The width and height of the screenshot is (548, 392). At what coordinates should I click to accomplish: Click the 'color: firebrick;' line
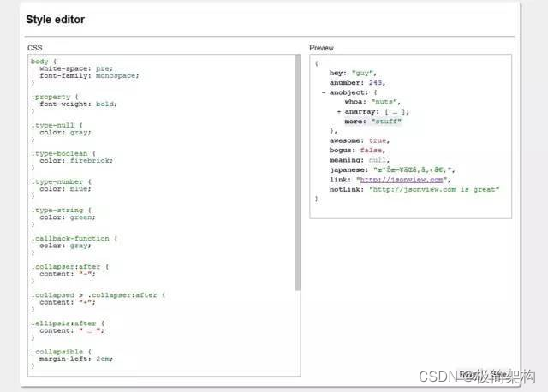pyautogui.click(x=76, y=160)
